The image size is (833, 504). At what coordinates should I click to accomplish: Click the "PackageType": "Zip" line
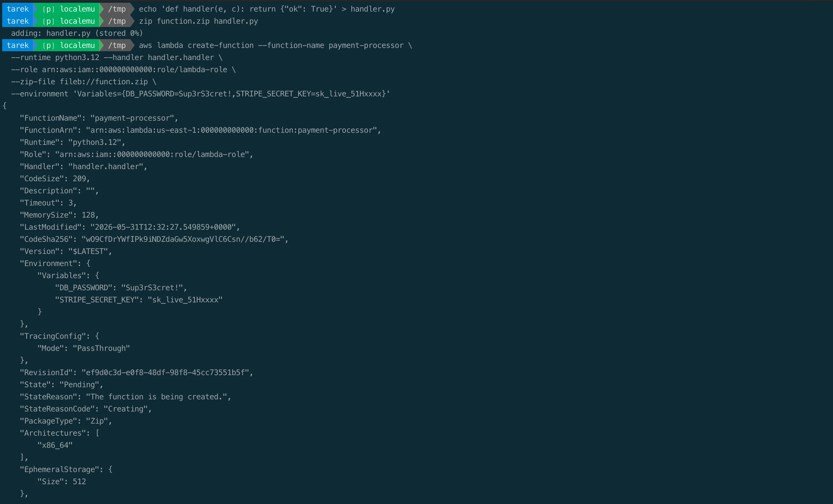(x=66, y=421)
